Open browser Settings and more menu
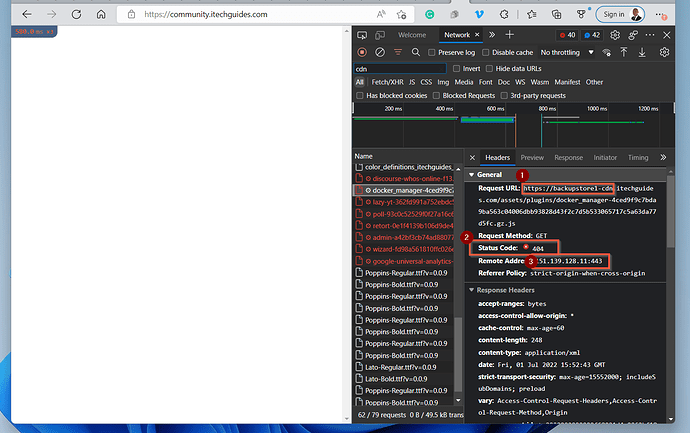Image resolution: width=690 pixels, height=433 pixels. [x=661, y=15]
